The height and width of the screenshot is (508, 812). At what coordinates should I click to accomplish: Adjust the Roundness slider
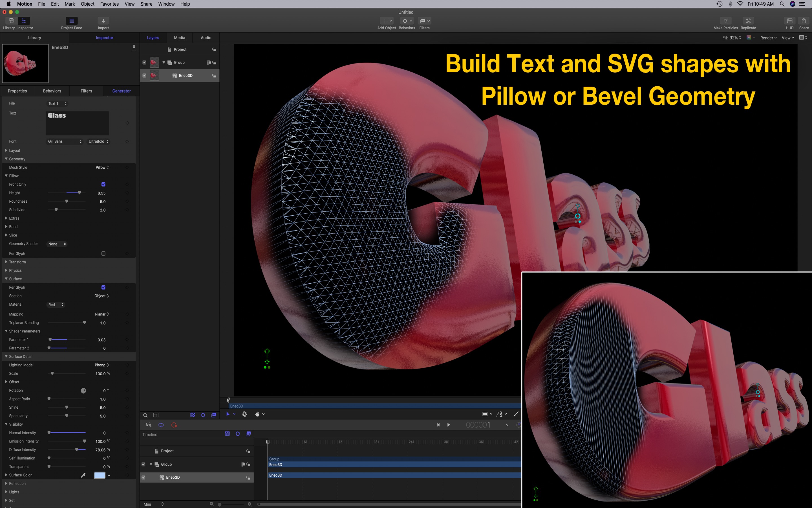(x=67, y=201)
